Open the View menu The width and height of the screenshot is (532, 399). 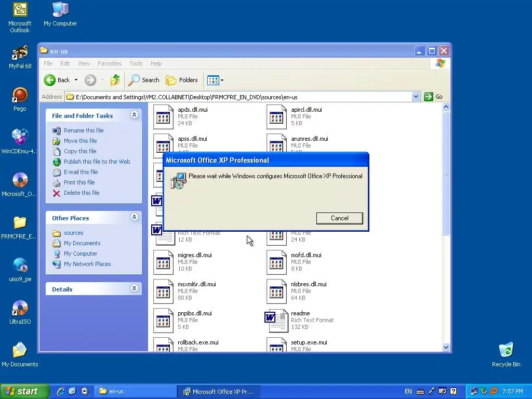pyautogui.click(x=84, y=63)
